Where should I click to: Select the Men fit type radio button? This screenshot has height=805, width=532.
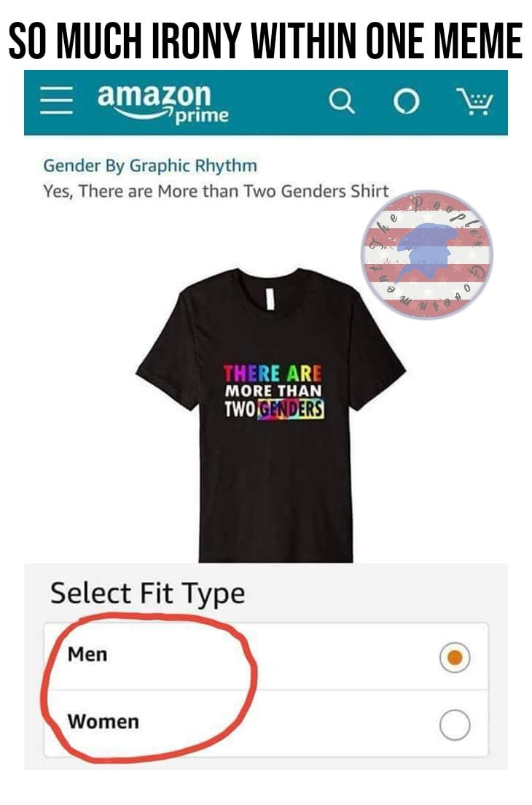coord(455,657)
